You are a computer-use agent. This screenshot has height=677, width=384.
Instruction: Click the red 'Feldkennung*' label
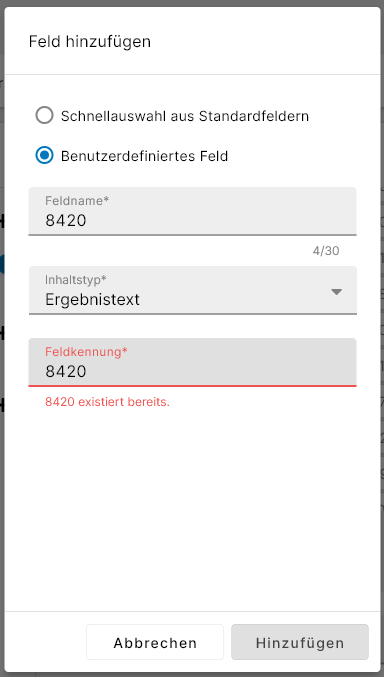(86, 351)
